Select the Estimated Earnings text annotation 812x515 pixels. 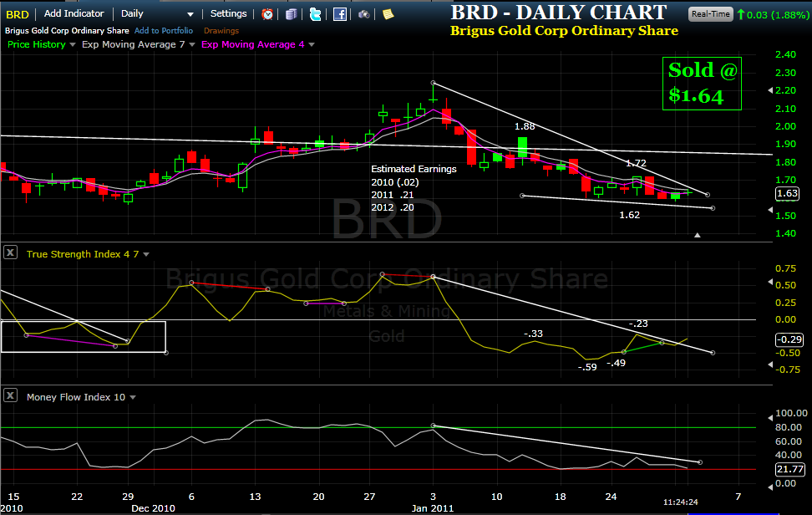[x=414, y=188]
